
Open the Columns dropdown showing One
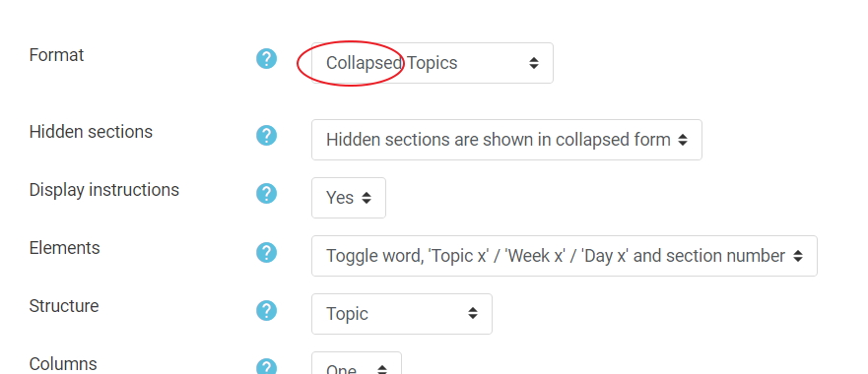point(357,363)
